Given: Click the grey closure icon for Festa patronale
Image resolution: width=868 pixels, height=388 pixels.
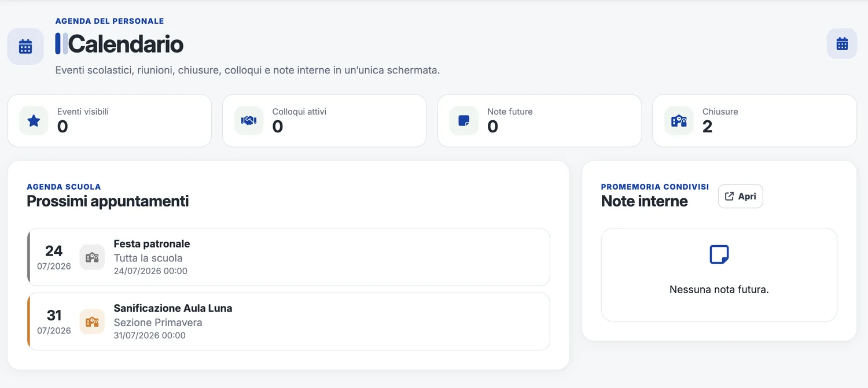Looking at the screenshot, I should tap(92, 257).
